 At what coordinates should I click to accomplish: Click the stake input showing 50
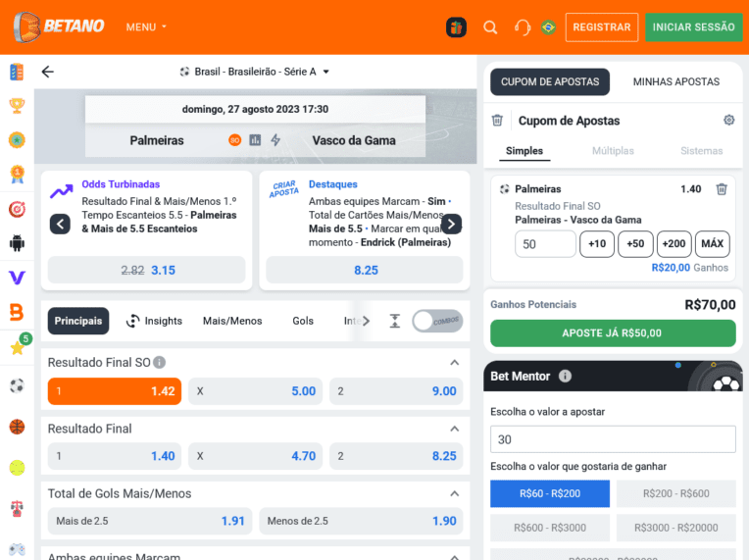(545, 243)
